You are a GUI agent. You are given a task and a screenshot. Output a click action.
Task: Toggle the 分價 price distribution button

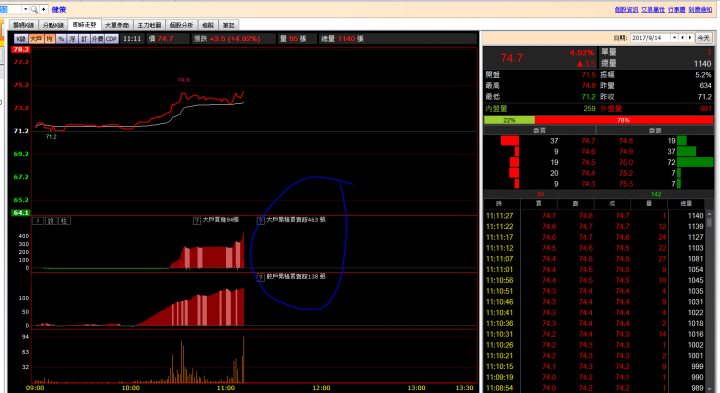(97, 39)
